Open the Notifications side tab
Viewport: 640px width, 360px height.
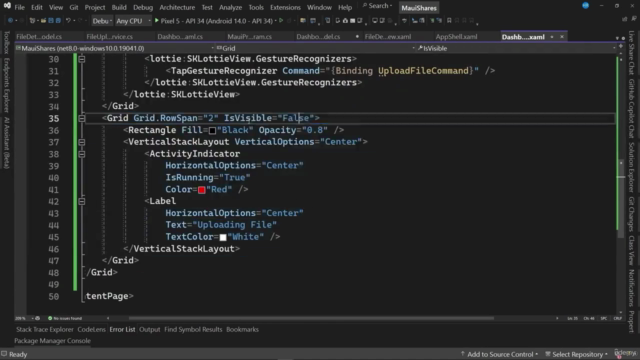[631, 288]
